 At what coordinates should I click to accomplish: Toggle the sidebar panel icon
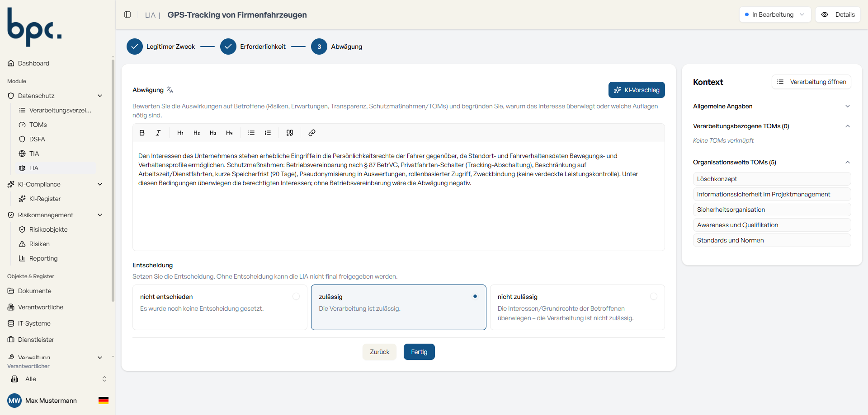point(127,14)
